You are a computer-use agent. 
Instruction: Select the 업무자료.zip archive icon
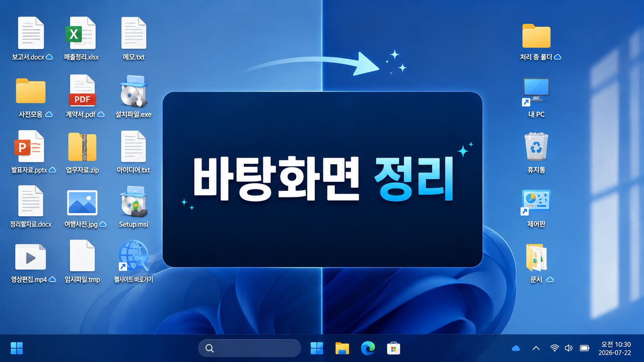[x=82, y=147]
